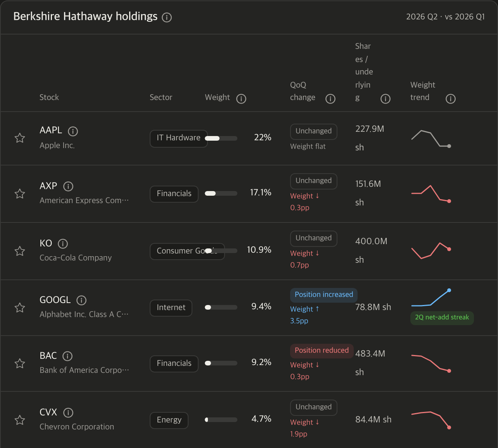Viewport: 498px width, 448px height.
Task: Click the Unchanged badge in the AXP row
Action: tap(314, 181)
